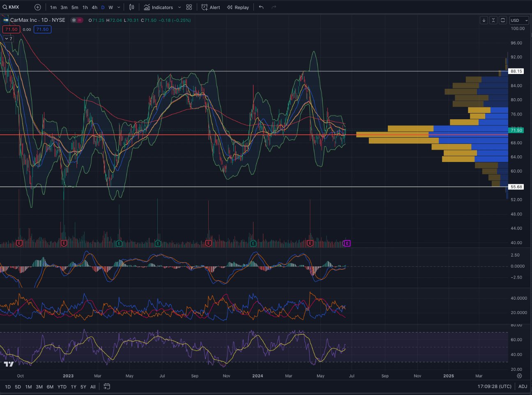The width and height of the screenshot is (532, 395).
Task: Click the add symbol plus icon
Action: 38,7
